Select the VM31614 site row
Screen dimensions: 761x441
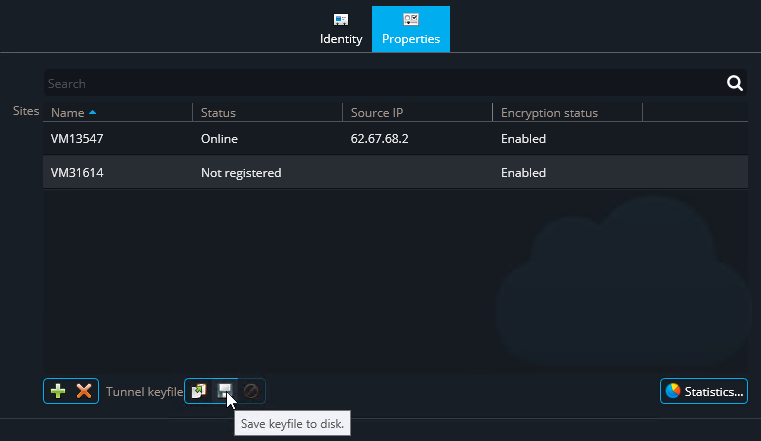click(x=77, y=173)
